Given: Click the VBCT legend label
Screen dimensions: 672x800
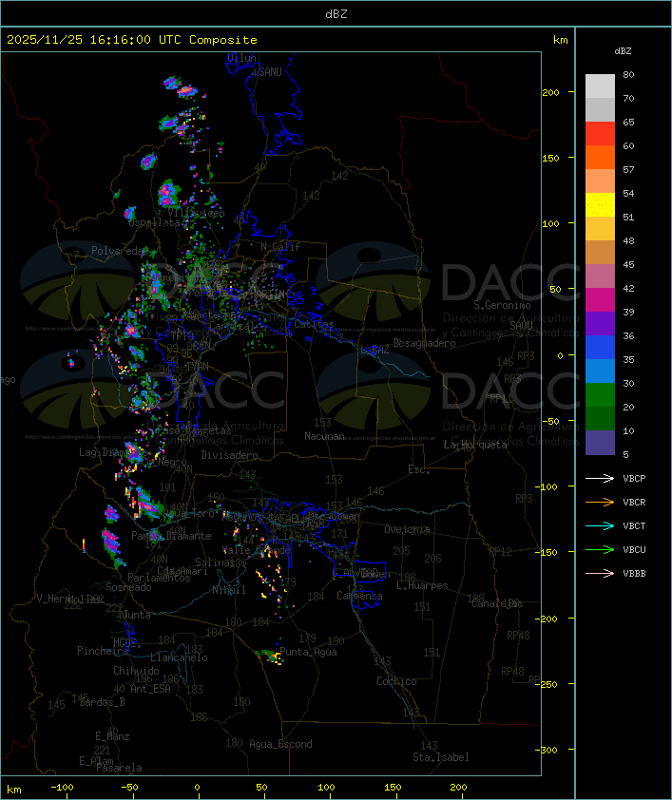Looking at the screenshot, I should click(x=634, y=525).
